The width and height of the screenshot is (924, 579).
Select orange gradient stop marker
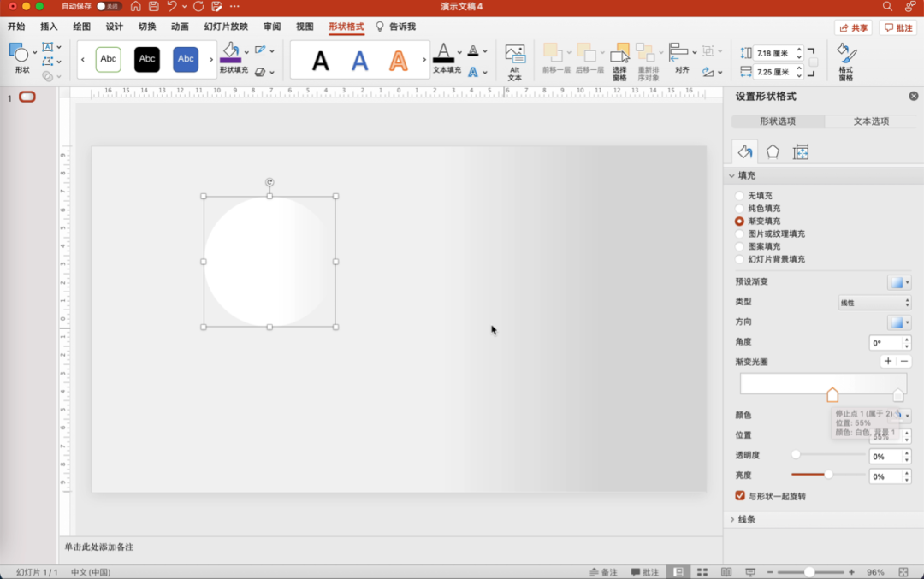pyautogui.click(x=832, y=394)
